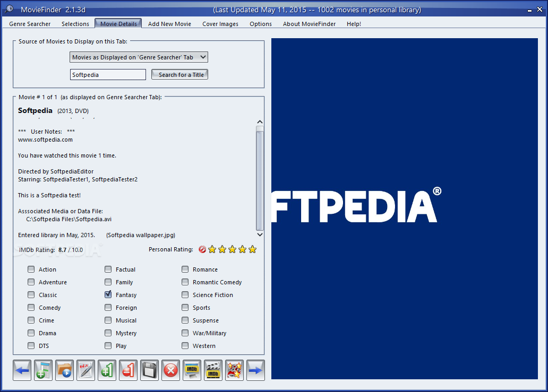Switch to the Genre Searcher tab
This screenshot has height=392, width=548.
point(30,24)
